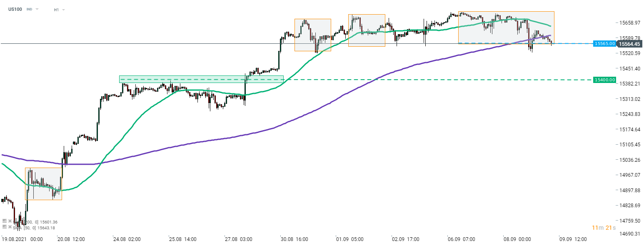Select the blue 15565.00 price level label
644x246 pixels.
pos(605,43)
